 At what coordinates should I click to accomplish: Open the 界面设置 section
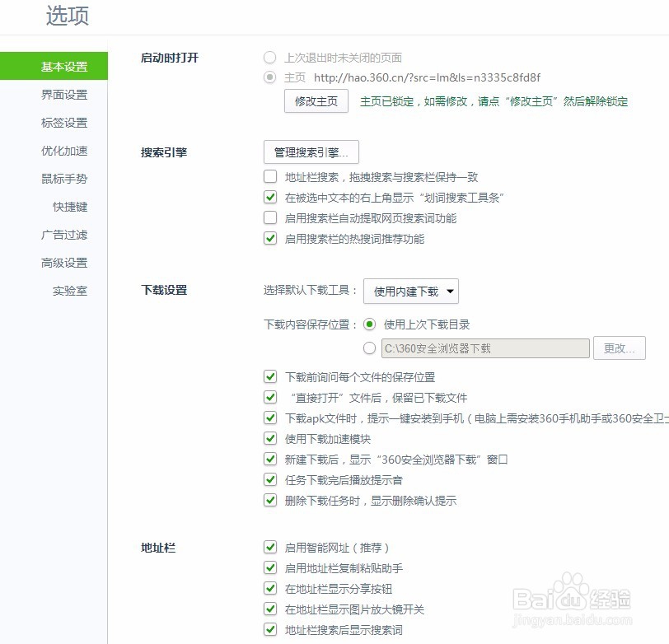(x=64, y=95)
